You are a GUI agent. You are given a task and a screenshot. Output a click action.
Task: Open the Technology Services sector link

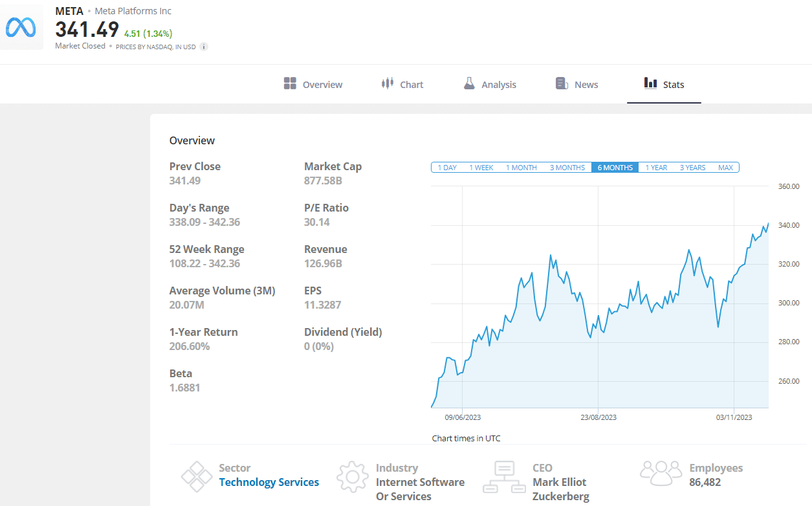(269, 482)
